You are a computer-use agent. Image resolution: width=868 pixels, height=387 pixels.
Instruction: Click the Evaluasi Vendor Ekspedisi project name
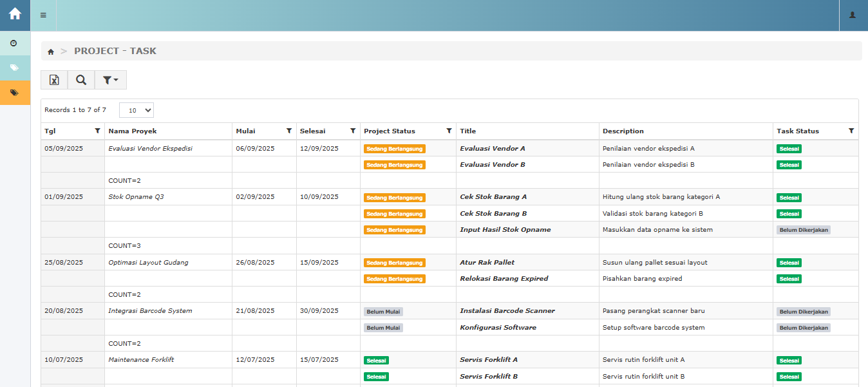pyautogui.click(x=150, y=148)
